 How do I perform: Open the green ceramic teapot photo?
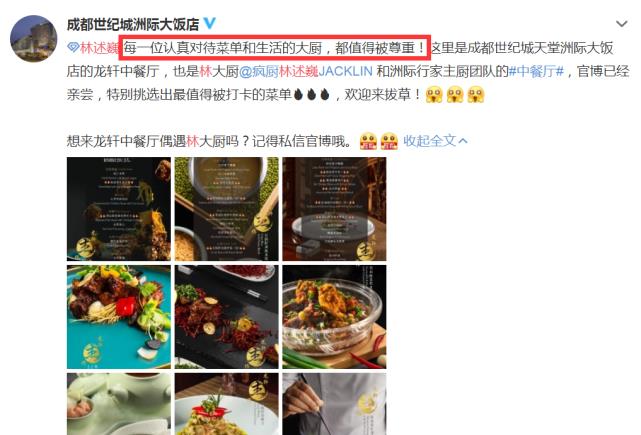[119, 404]
